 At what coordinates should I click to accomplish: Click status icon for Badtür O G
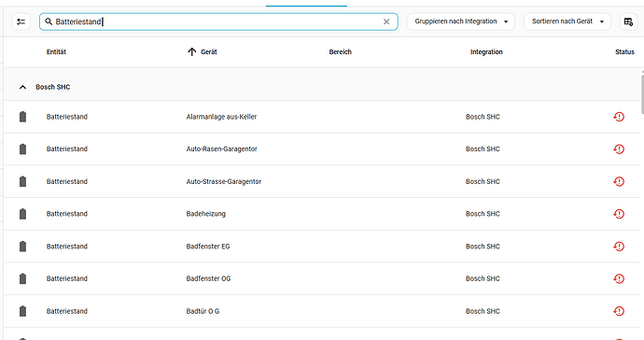coord(619,311)
